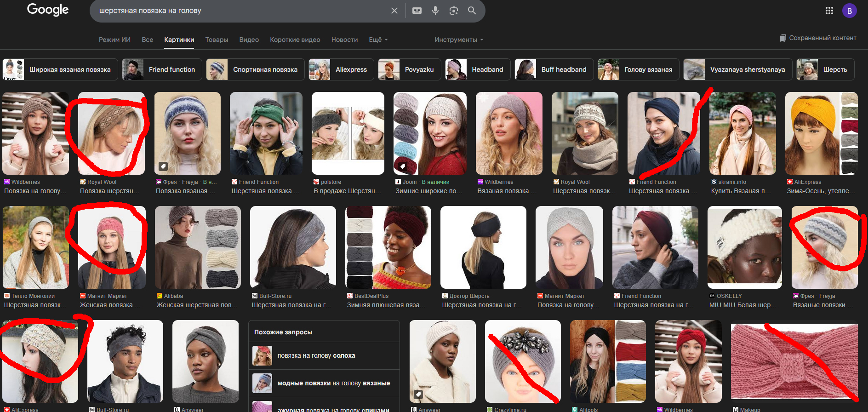This screenshot has height=412, width=868.
Task: Click inside the search text field
Action: point(239,11)
